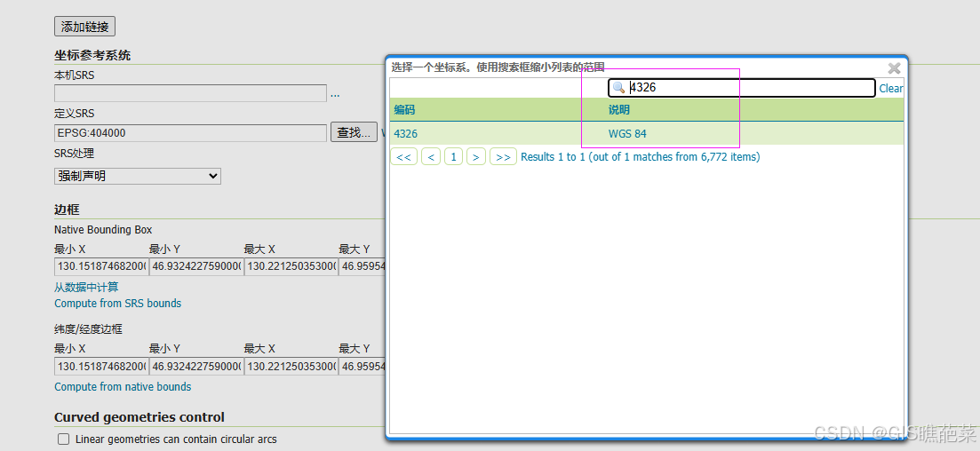980x451 pixels.
Task: Click the search box containing 4326
Action: (742, 88)
